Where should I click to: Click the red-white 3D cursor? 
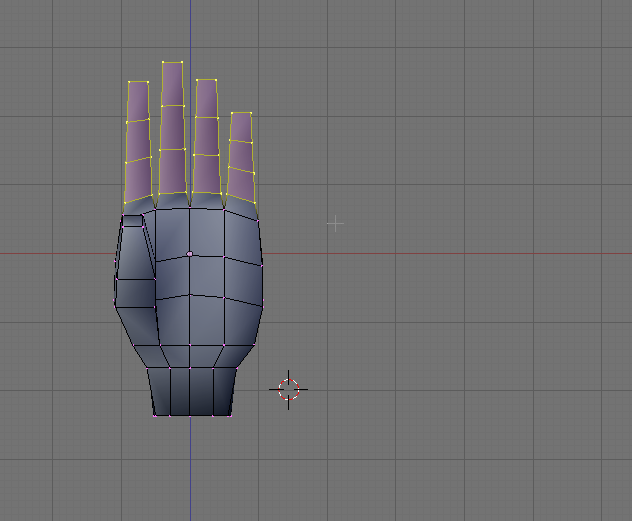(289, 390)
